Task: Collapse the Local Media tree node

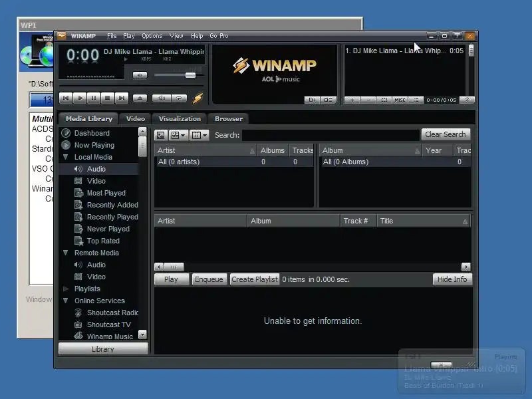Action: pos(66,157)
